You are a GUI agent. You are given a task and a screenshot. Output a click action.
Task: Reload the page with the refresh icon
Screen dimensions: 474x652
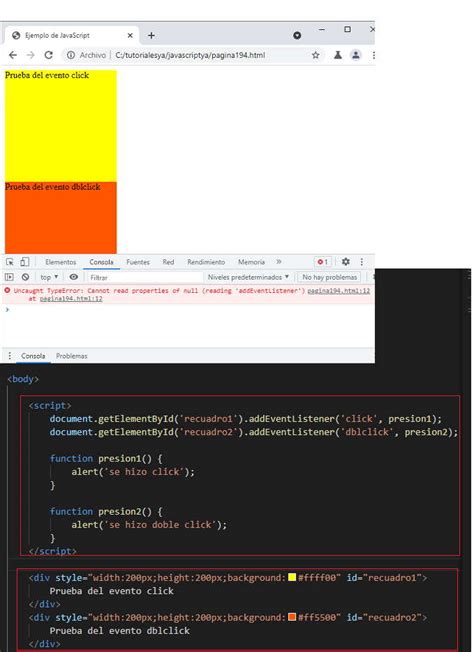48,55
